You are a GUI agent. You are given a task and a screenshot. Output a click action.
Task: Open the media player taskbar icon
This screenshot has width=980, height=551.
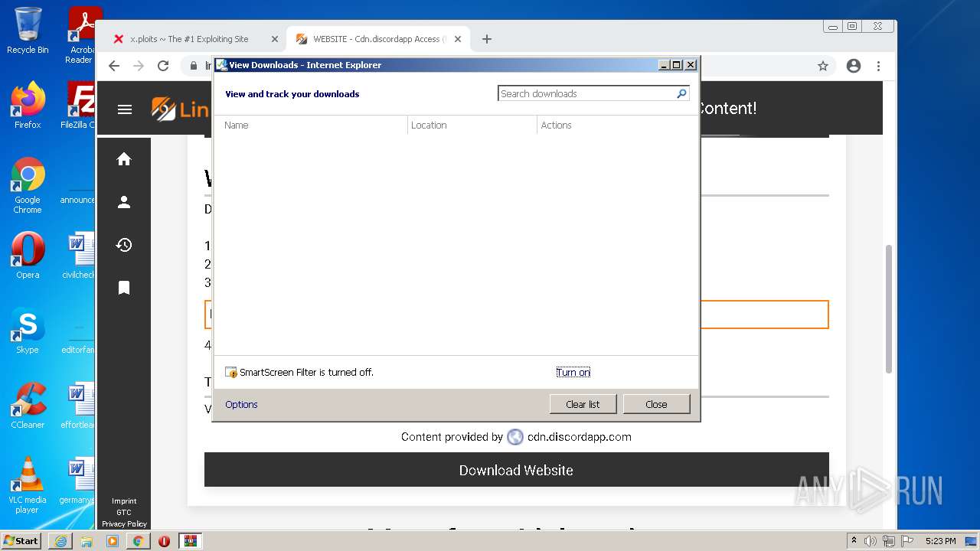click(113, 541)
